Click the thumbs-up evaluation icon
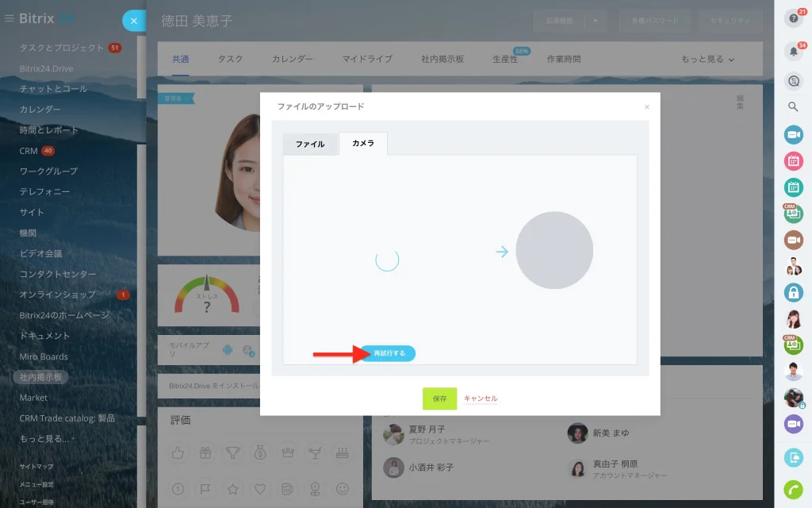Image resolution: width=812 pixels, height=508 pixels. pos(178,453)
